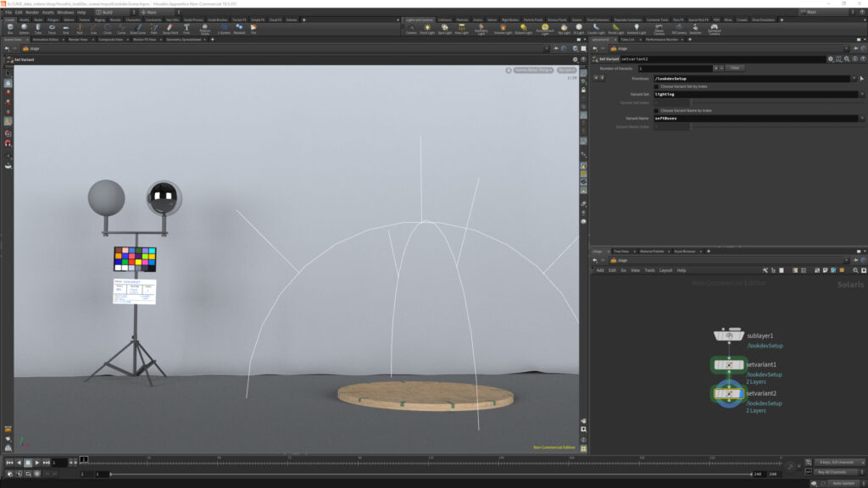868x488 pixels.
Task: Select the Sphere shelf tool
Action: [x=23, y=28]
